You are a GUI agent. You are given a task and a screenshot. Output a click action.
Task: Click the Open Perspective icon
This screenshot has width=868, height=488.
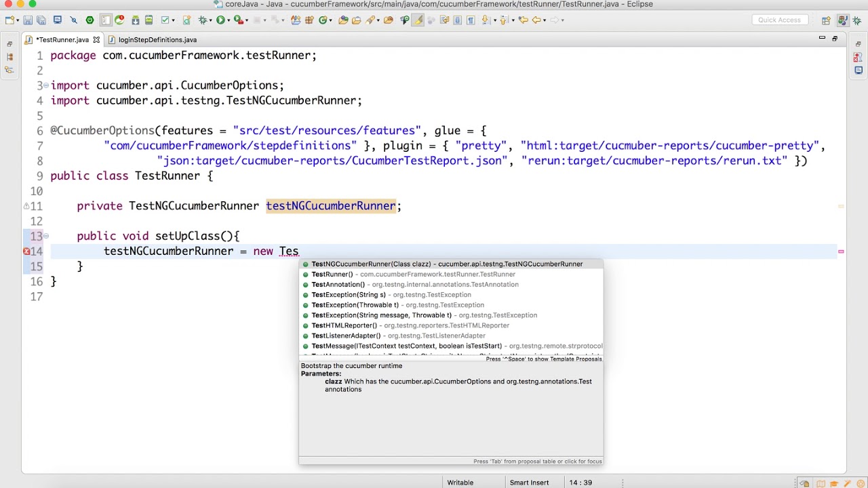[826, 20]
